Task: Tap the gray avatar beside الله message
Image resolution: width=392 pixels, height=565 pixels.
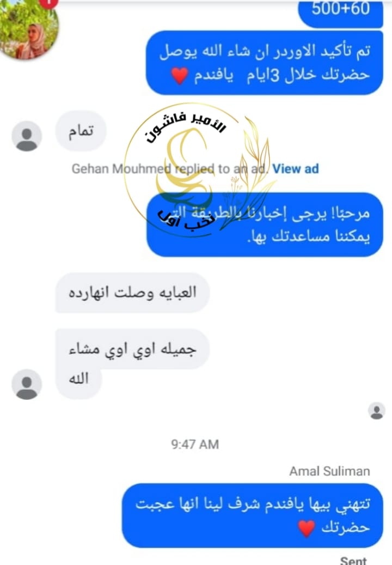Action: [x=27, y=384]
